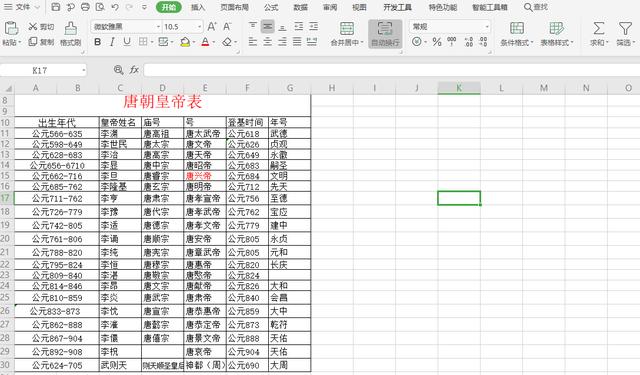This screenshot has width=640, height=375.
Task: Toggle Italic formatting
Action: click(112, 42)
